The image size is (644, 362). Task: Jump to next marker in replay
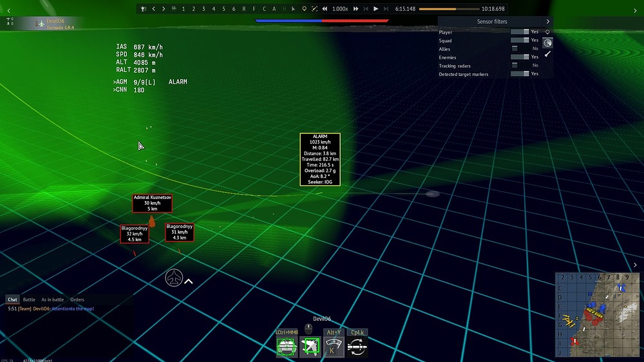(386, 8)
